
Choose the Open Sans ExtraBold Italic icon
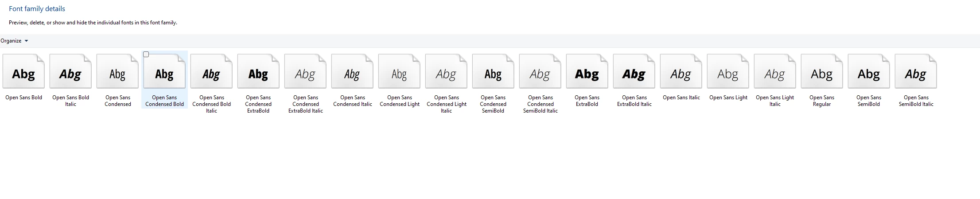(634, 71)
